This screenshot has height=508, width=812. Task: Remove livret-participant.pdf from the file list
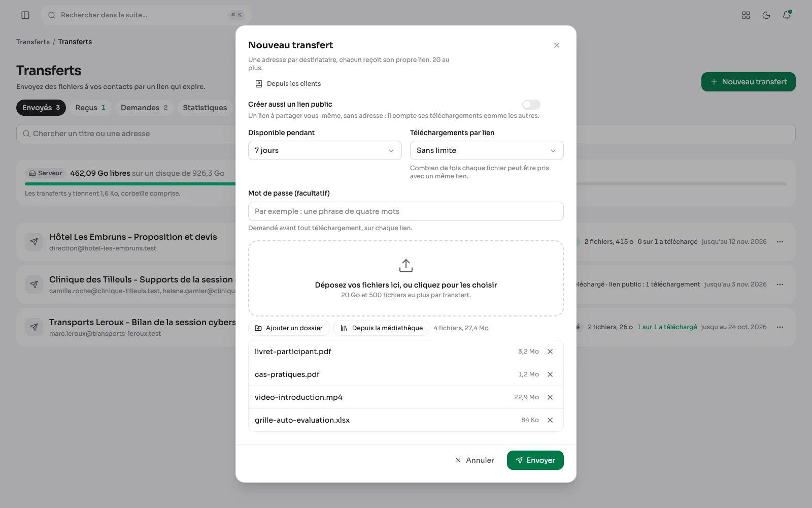(550, 352)
